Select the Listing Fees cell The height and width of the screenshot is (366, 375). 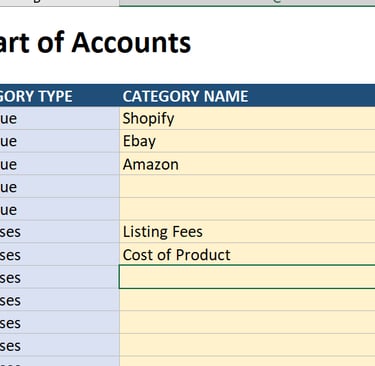[x=247, y=232]
